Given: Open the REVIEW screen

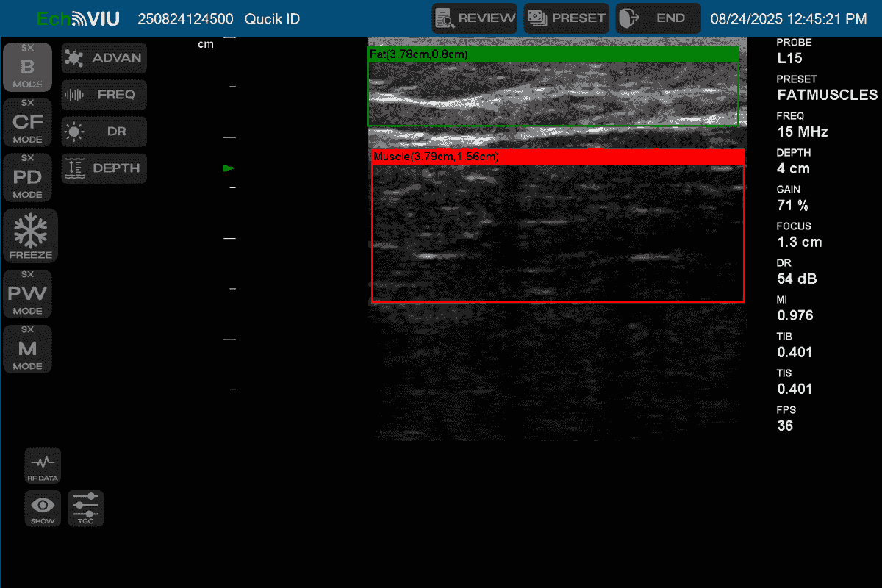Looking at the screenshot, I should pyautogui.click(x=475, y=18).
